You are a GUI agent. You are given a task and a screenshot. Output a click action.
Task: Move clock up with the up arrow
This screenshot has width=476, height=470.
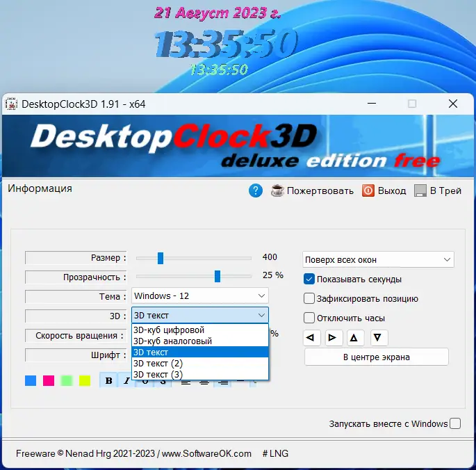(x=355, y=337)
